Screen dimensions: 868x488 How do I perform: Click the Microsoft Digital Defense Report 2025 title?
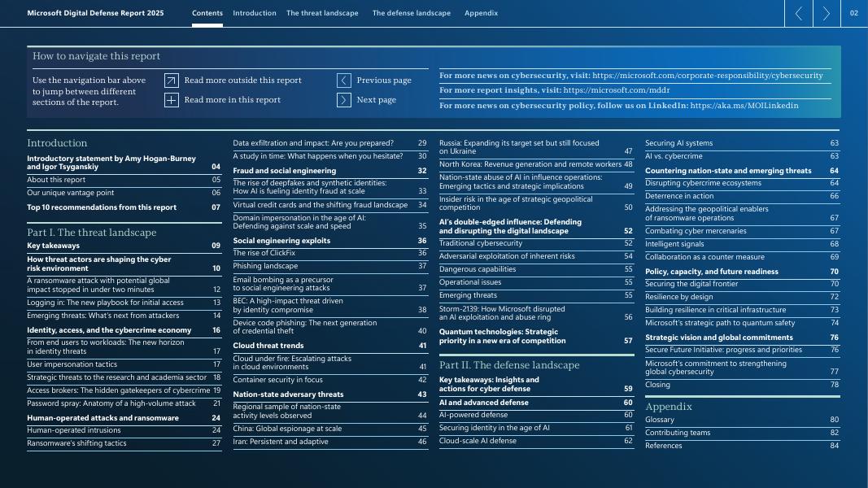point(95,13)
